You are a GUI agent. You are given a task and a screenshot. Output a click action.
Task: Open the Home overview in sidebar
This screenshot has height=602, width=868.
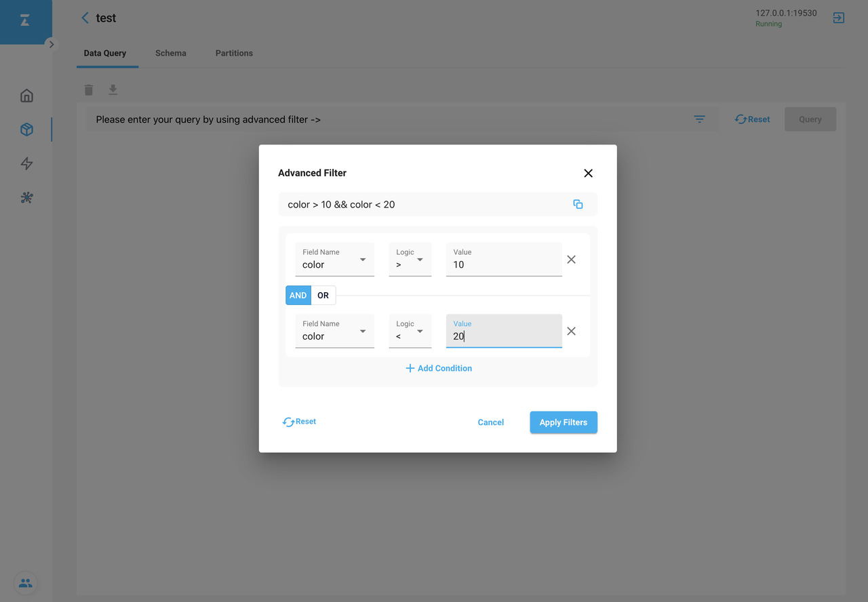[x=26, y=96]
